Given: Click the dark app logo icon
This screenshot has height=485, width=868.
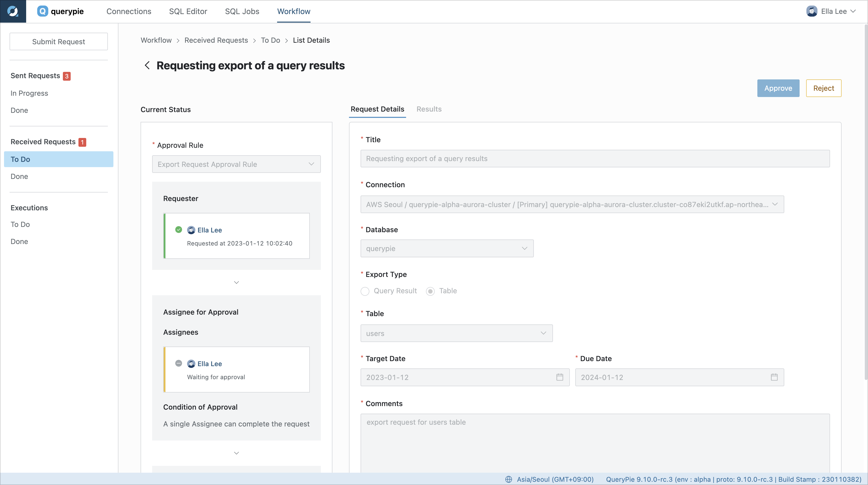Looking at the screenshot, I should tap(13, 11).
